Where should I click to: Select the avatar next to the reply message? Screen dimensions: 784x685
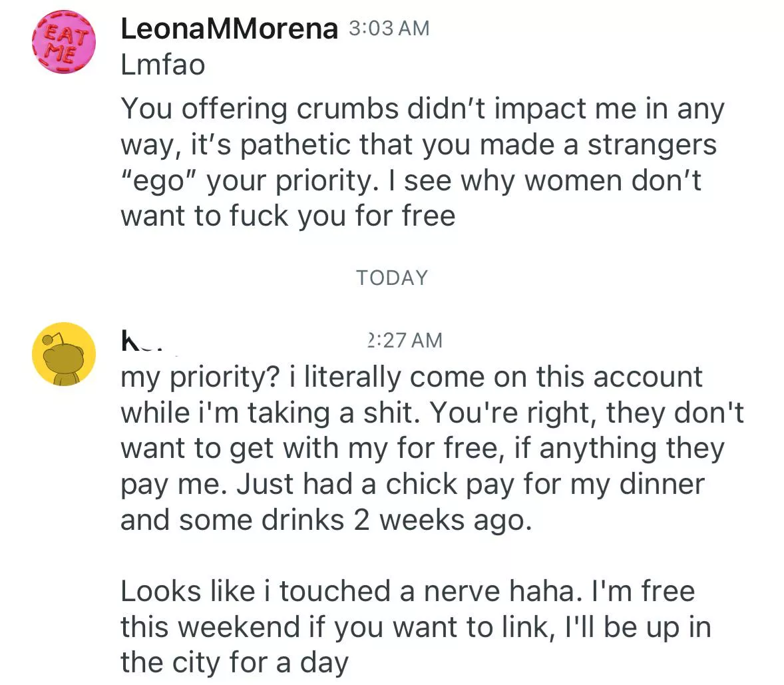(63, 352)
